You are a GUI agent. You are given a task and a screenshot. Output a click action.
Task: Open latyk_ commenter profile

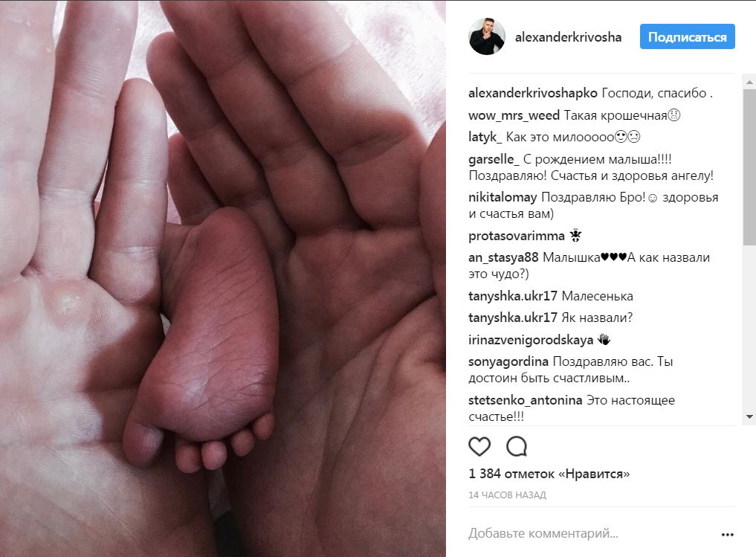pyautogui.click(x=485, y=137)
